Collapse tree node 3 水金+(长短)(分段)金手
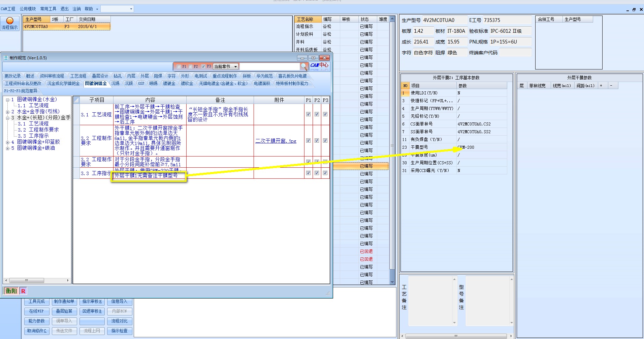Image resolution: width=644 pixels, height=339 pixels. tap(7, 118)
